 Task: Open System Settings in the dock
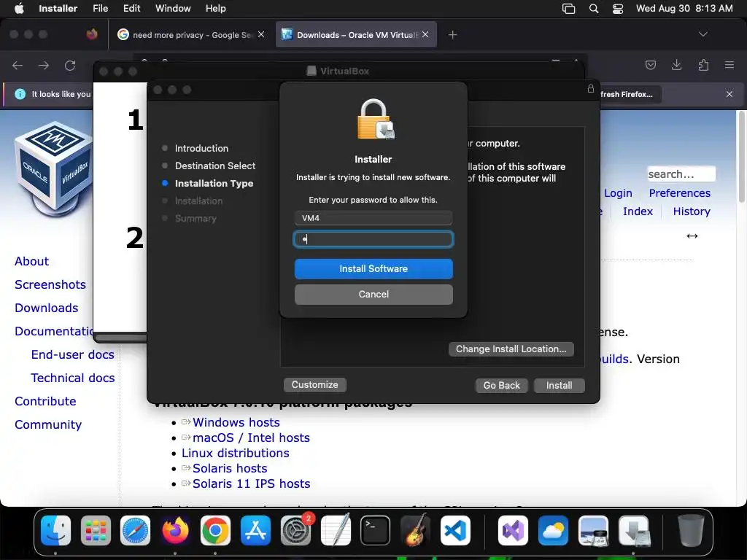click(296, 531)
